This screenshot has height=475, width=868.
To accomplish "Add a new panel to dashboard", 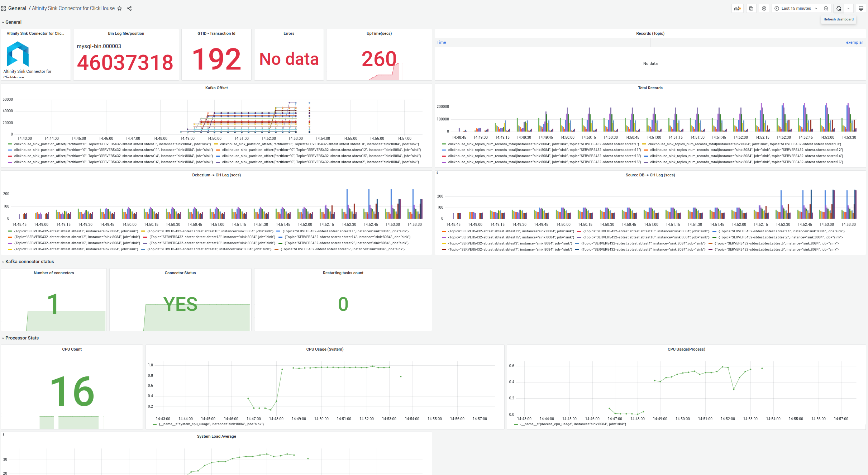I will (738, 8).
